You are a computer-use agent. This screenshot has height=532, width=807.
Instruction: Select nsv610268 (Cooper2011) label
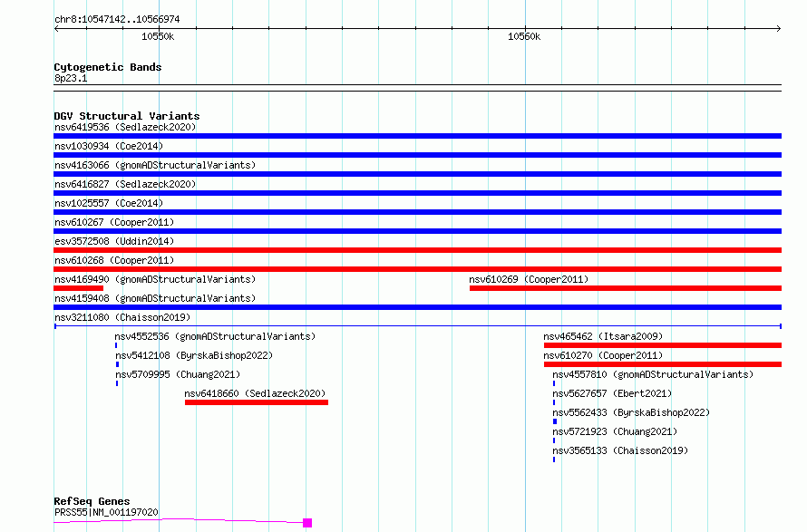pyautogui.click(x=114, y=260)
